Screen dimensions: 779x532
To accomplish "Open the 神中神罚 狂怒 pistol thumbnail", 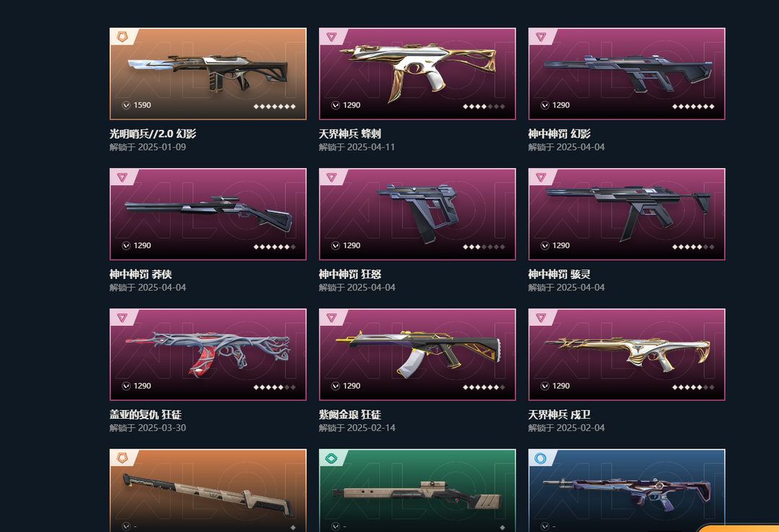I will click(x=418, y=214).
